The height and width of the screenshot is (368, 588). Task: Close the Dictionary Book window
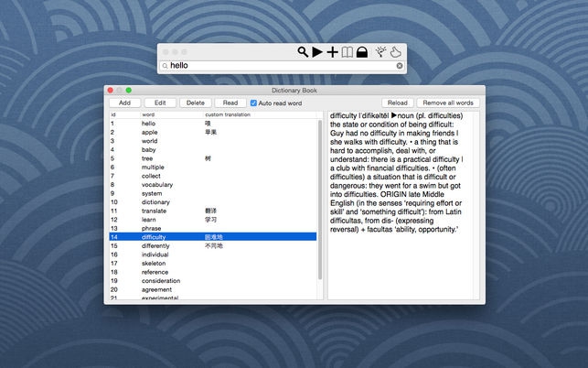(x=111, y=90)
